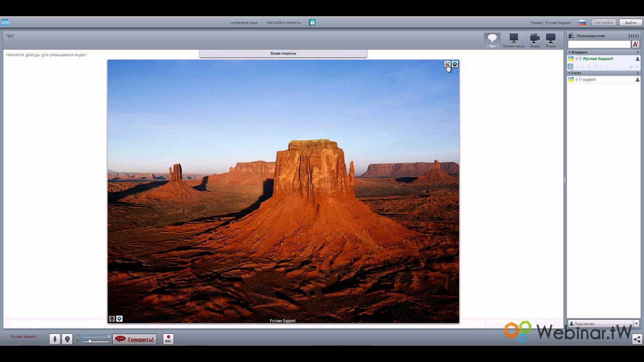Open the Подключен status dropdown
The height and width of the screenshot is (362, 644).
(636, 324)
